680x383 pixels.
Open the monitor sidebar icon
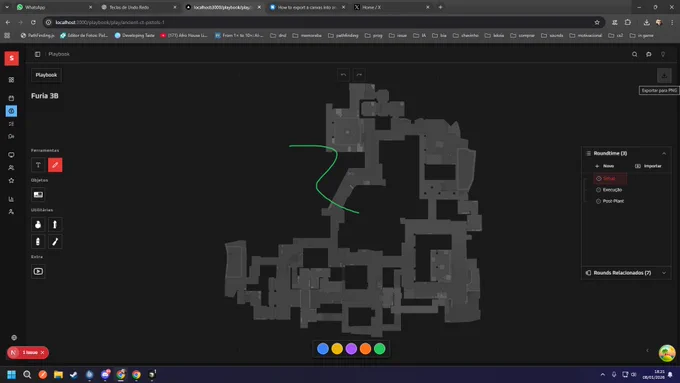click(x=11, y=155)
